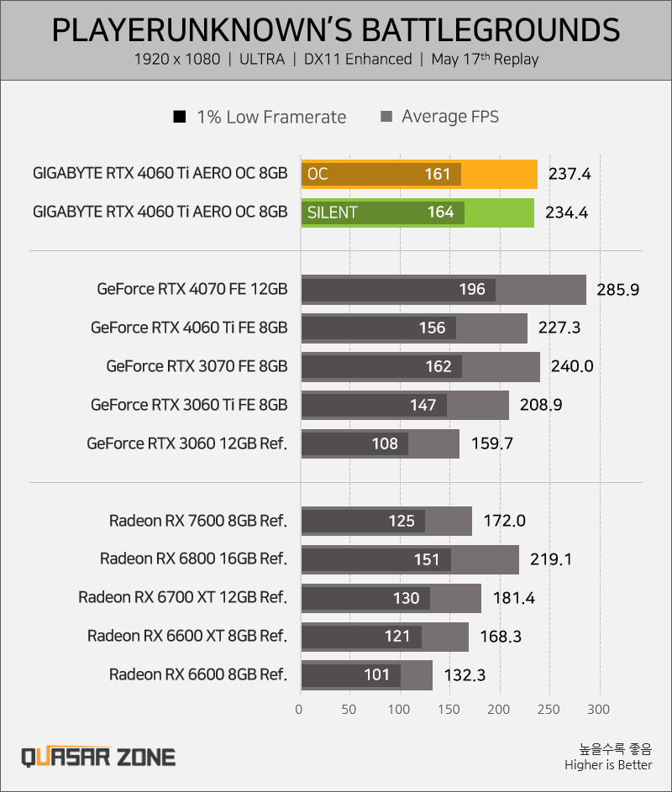Click the gray Average FPS legend square
The image size is (672, 792).
click(386, 117)
